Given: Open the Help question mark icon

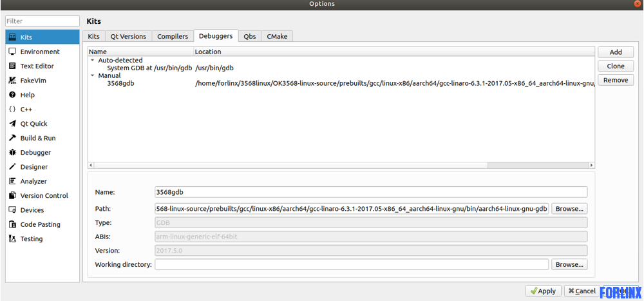Looking at the screenshot, I should click(x=12, y=95).
